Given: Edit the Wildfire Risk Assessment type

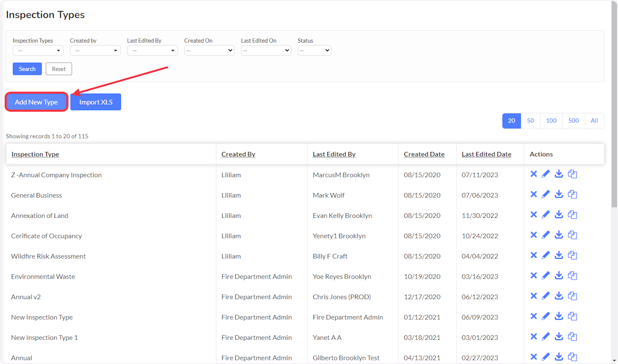Looking at the screenshot, I should tap(546, 255).
